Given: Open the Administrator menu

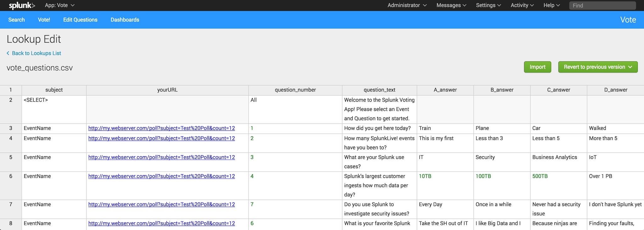Looking at the screenshot, I should click(x=407, y=5).
